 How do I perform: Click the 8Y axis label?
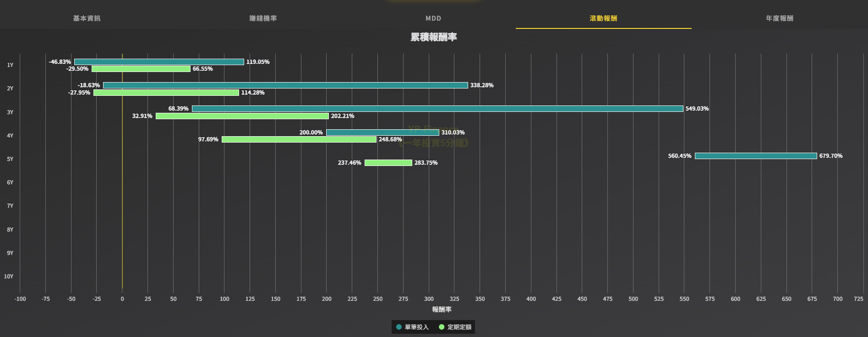(x=10, y=230)
